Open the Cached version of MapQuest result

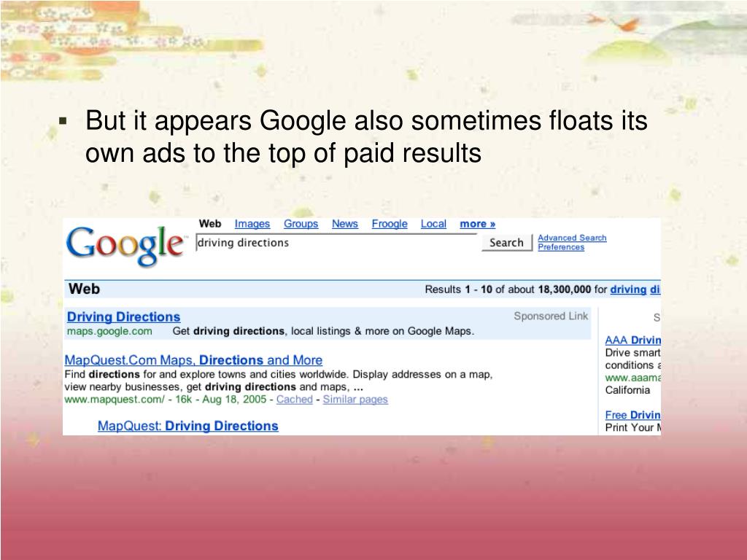coord(295,400)
